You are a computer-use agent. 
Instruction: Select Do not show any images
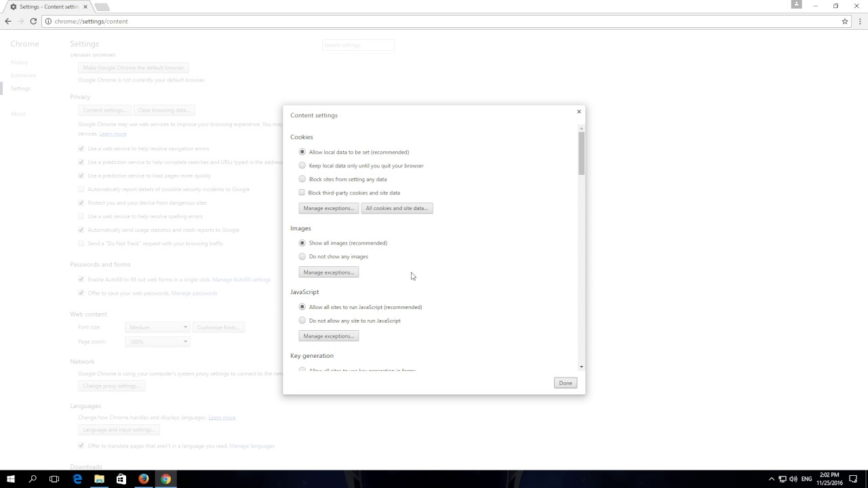coord(302,256)
